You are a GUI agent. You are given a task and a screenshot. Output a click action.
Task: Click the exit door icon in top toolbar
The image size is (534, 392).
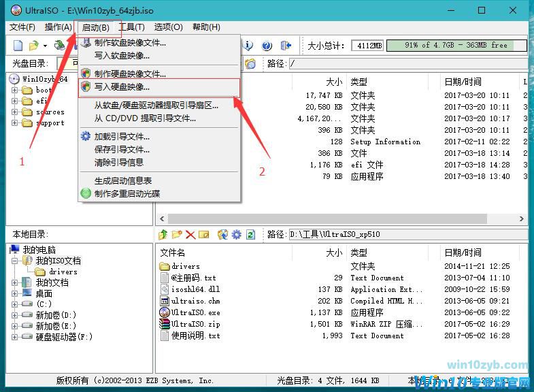(x=286, y=46)
